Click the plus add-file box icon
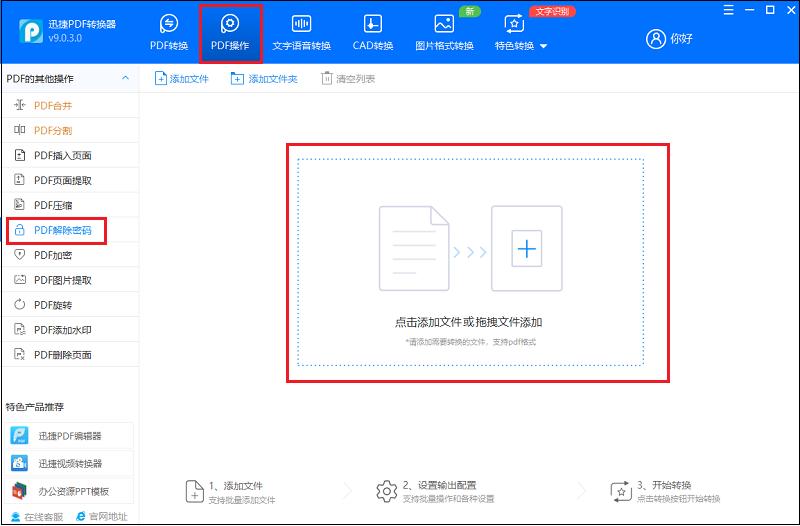The width and height of the screenshot is (800, 526). [527, 248]
